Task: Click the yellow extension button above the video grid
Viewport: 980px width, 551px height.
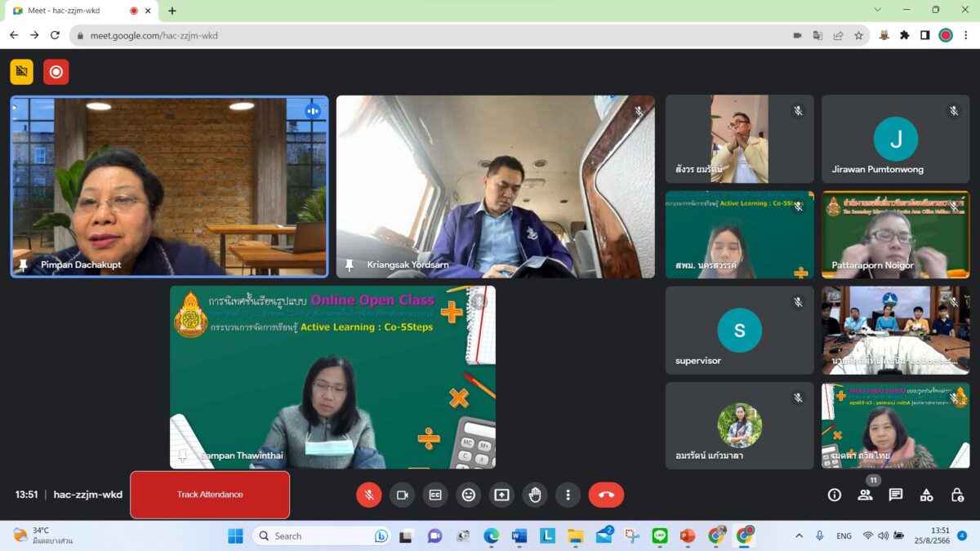Action: 22,72
